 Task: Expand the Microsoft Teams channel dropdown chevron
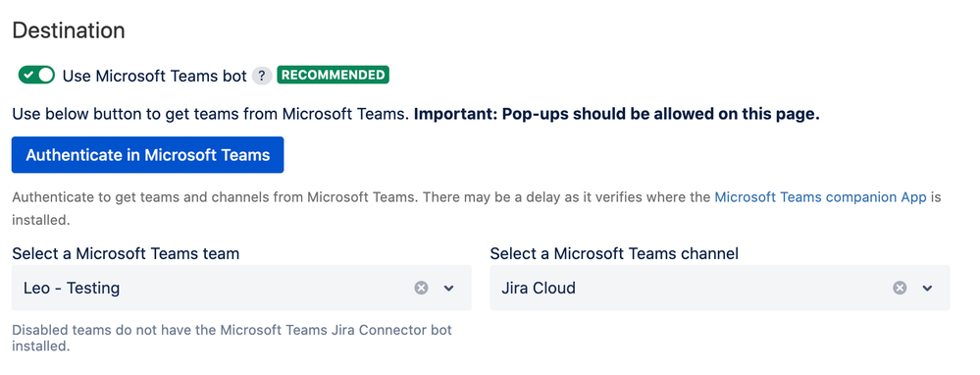click(x=927, y=289)
